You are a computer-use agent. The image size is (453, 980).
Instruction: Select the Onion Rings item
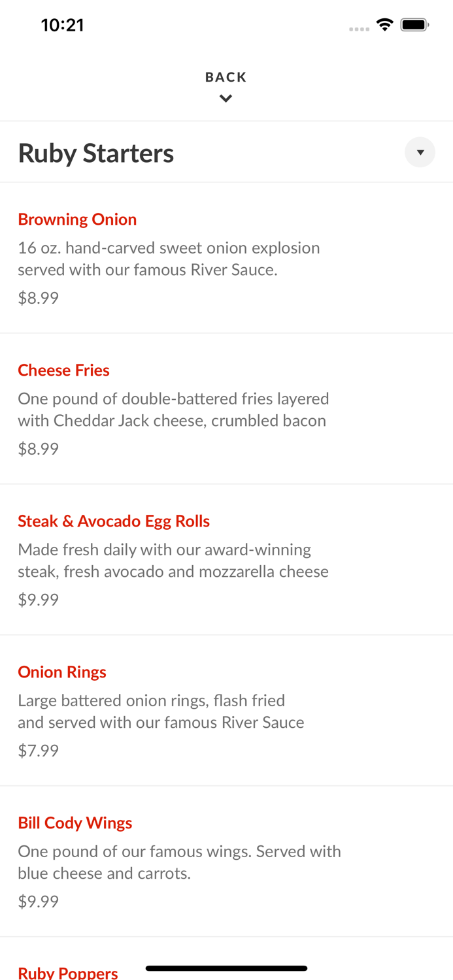pos(62,672)
